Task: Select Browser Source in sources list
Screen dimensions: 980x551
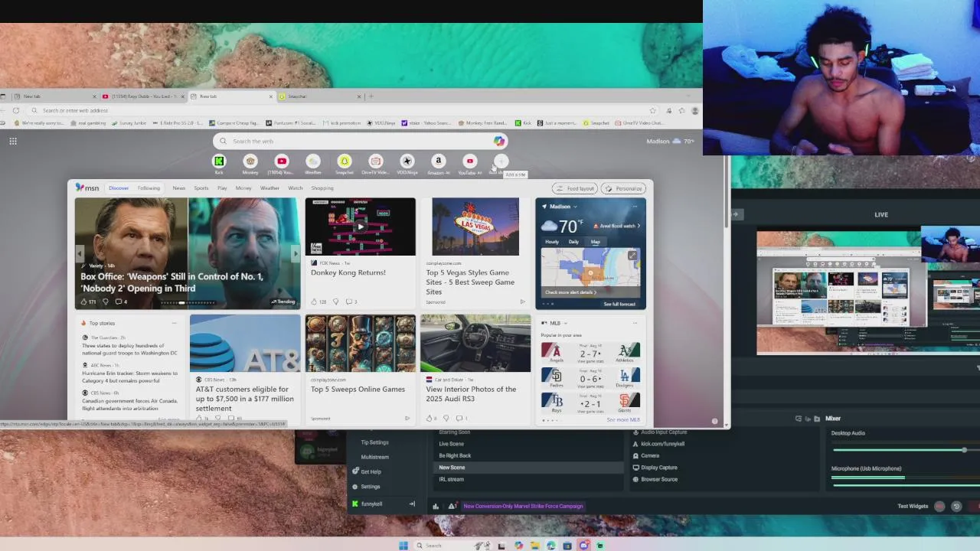Action: [659, 480]
